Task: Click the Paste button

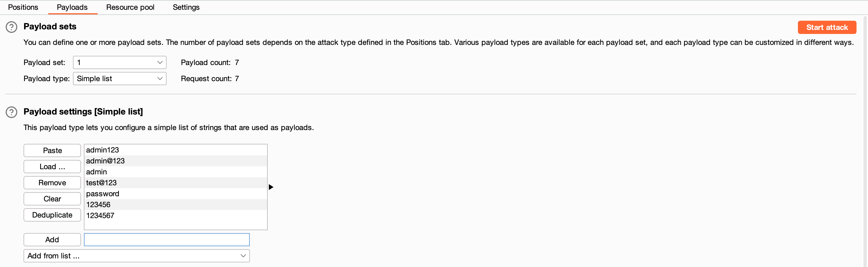Action: point(52,150)
